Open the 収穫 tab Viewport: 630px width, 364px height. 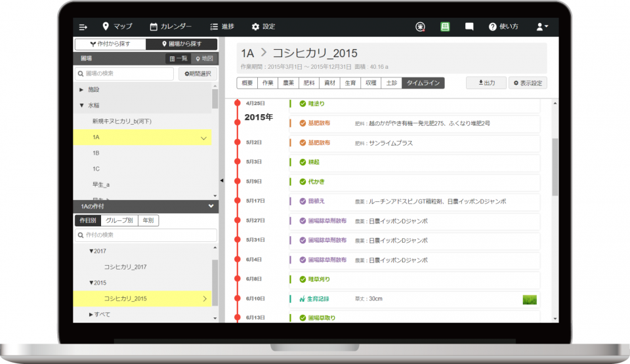tap(371, 83)
